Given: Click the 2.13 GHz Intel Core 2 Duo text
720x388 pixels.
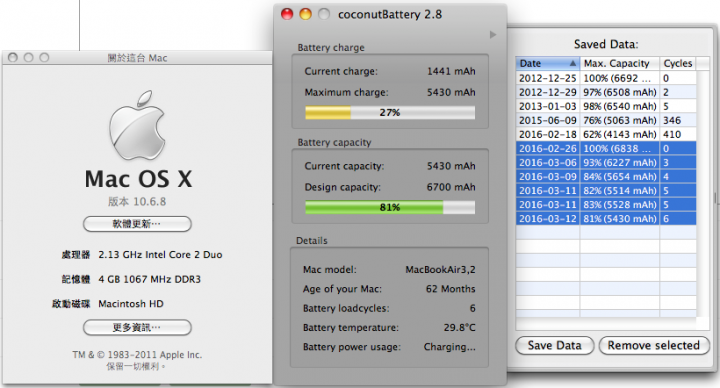Looking at the screenshot, I should 160,255.
